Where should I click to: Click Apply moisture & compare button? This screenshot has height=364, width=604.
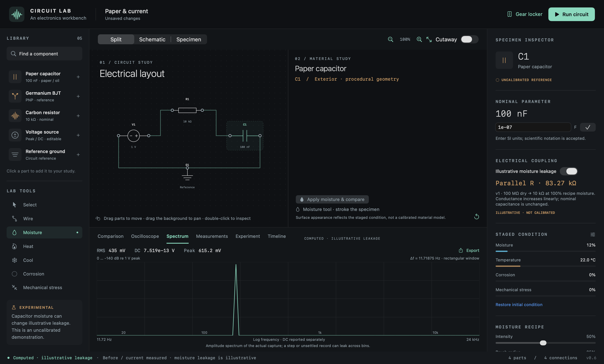pyautogui.click(x=332, y=199)
